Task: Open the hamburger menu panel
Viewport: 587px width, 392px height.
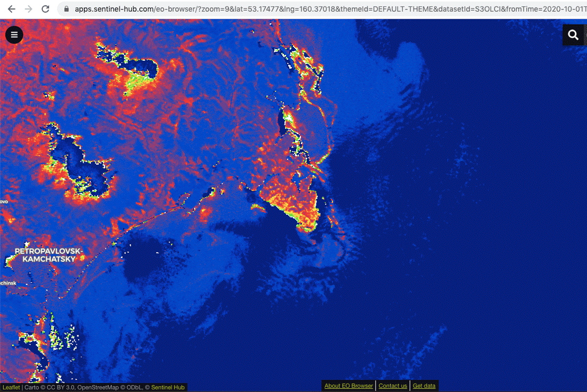Action: (x=14, y=35)
